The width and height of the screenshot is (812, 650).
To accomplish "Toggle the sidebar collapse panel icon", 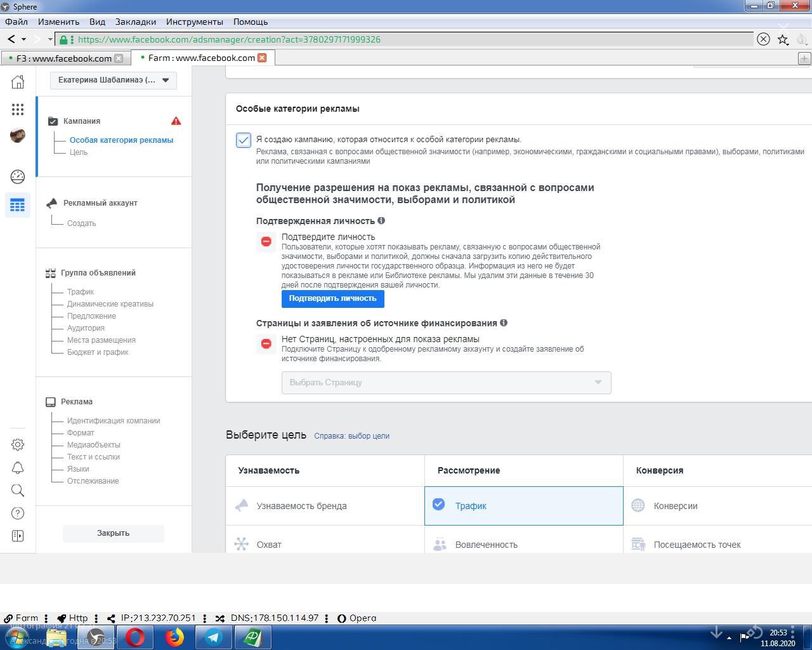I will [18, 536].
